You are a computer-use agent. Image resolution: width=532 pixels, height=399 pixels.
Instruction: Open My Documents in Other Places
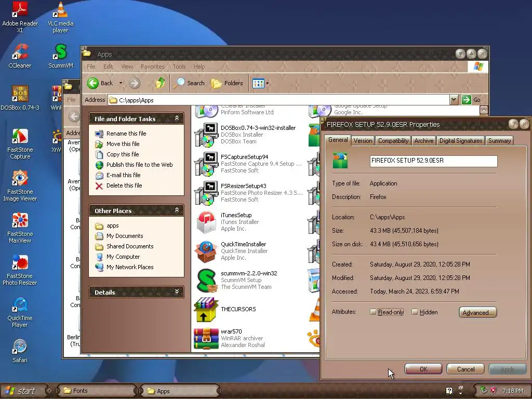tap(125, 236)
